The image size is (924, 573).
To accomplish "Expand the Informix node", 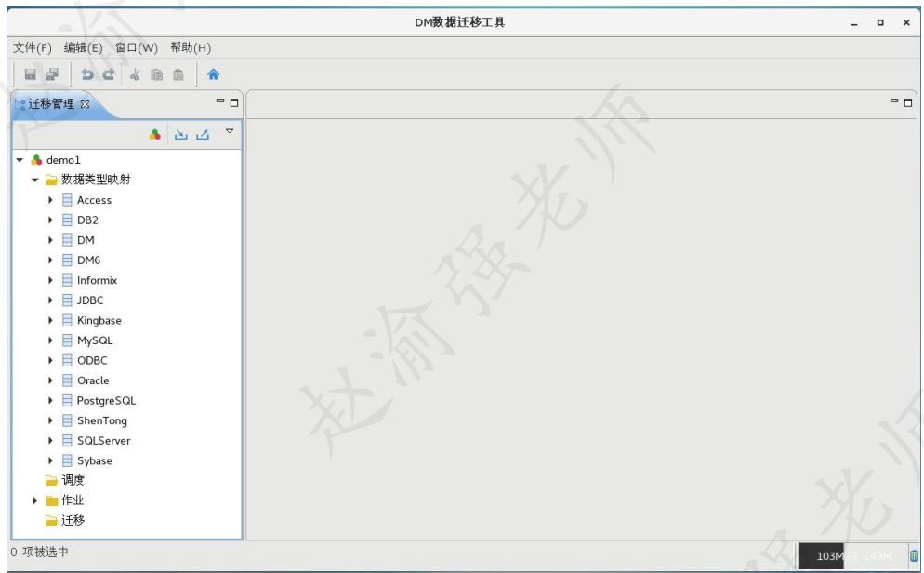I will coord(51,280).
